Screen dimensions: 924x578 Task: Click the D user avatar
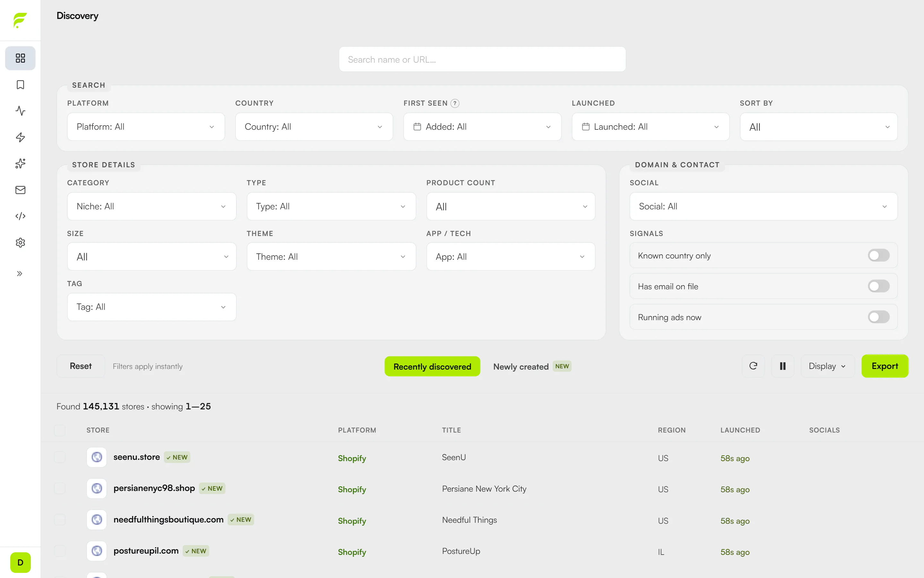click(20, 562)
